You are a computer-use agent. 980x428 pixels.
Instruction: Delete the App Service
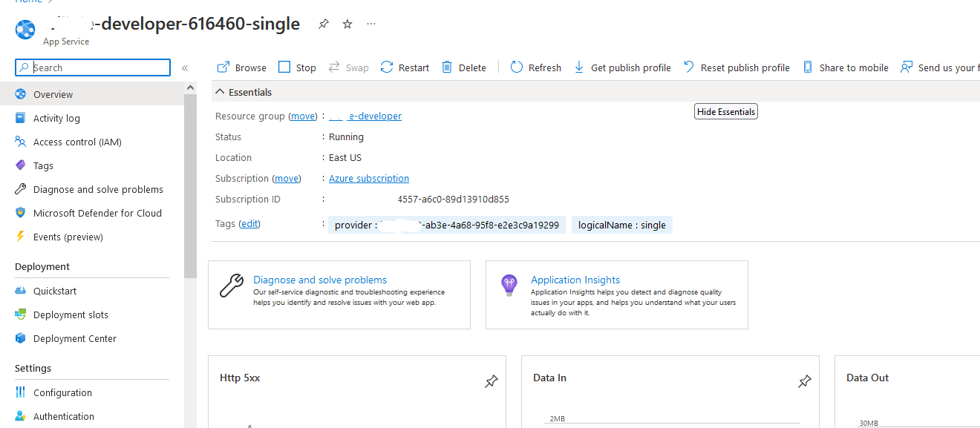coord(464,68)
